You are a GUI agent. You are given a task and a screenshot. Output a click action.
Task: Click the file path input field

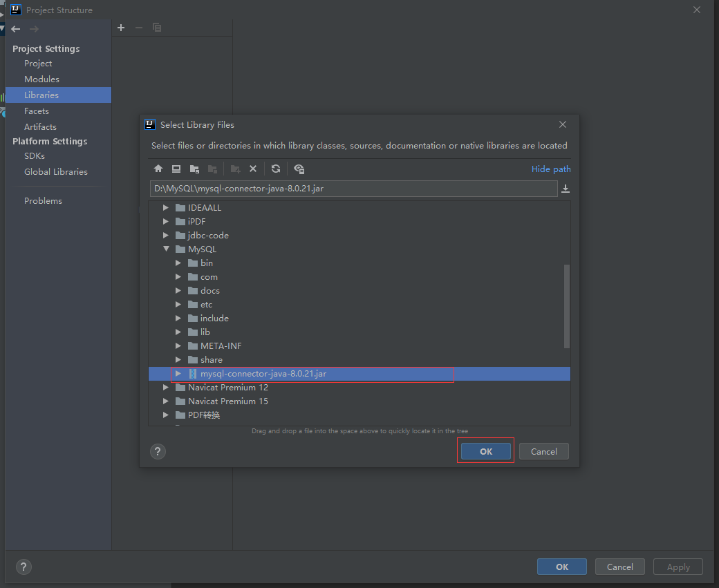(353, 189)
